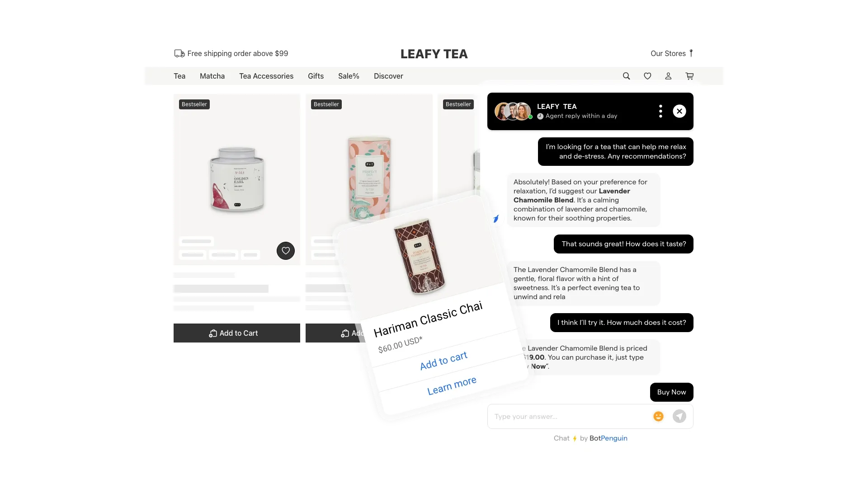The image size is (868, 488).
Task: Click the Buy Now button in chat
Action: 671,391
